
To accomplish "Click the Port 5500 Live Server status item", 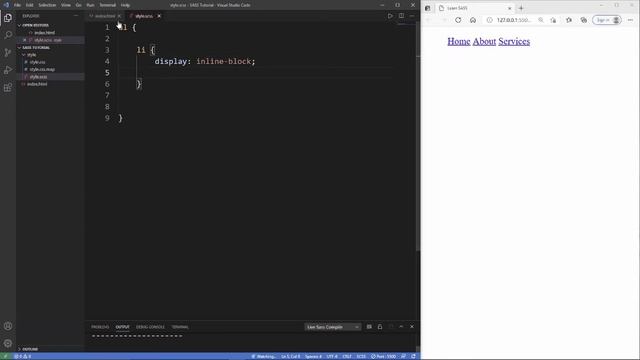I will pos(383,356).
